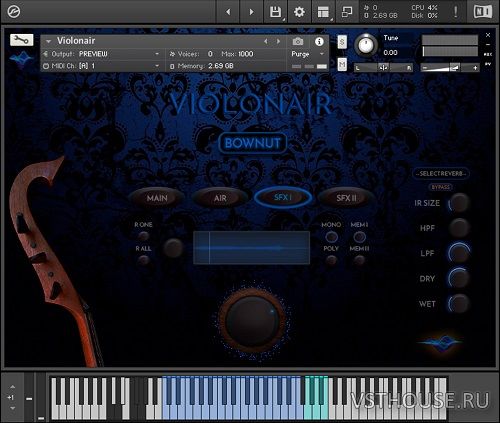The width and height of the screenshot is (500, 423).
Task: Solo the instrument with S button
Action: coord(342,42)
